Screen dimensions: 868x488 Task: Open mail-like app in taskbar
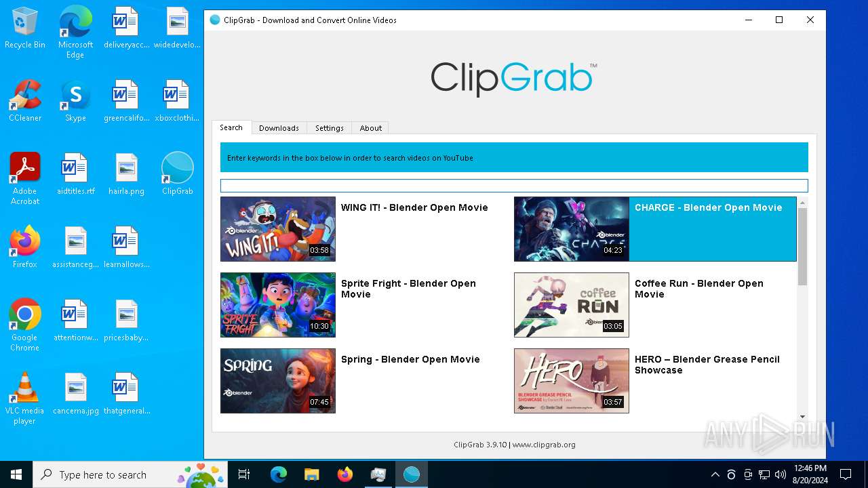[378, 474]
